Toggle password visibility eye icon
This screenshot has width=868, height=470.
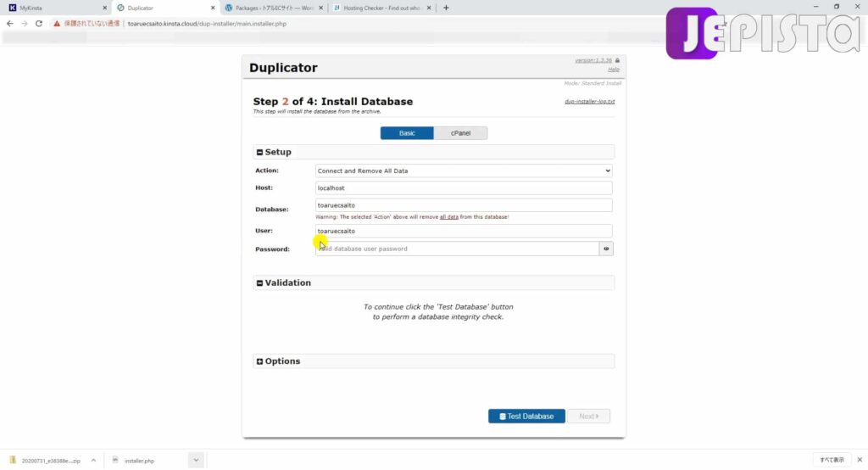click(606, 249)
